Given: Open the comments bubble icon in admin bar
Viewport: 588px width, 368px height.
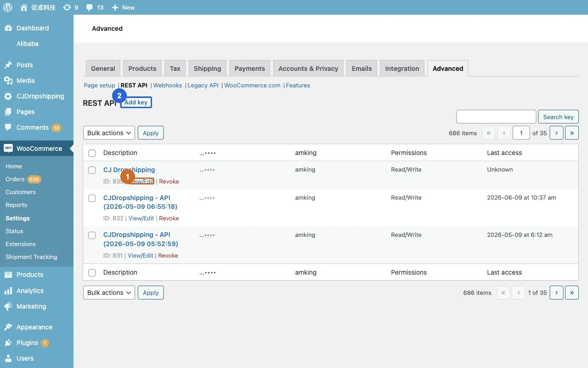Looking at the screenshot, I should pos(90,7).
